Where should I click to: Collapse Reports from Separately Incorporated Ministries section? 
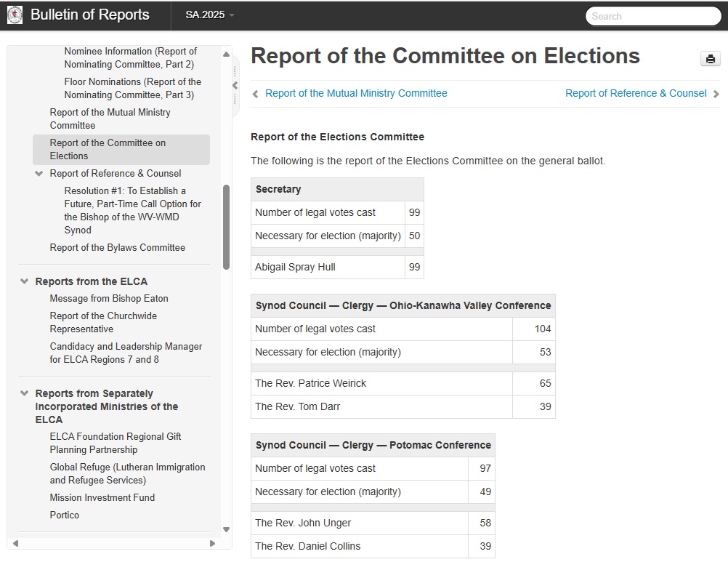click(25, 393)
